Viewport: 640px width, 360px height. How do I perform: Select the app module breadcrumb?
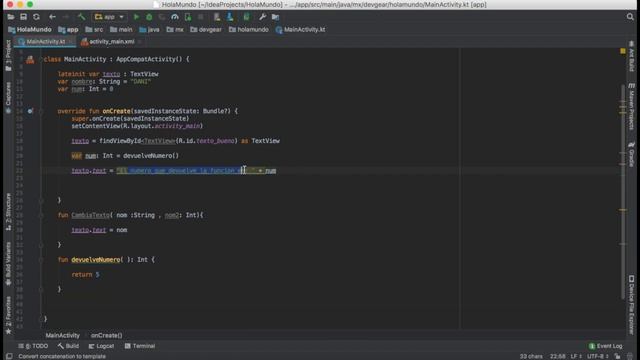click(x=68, y=29)
